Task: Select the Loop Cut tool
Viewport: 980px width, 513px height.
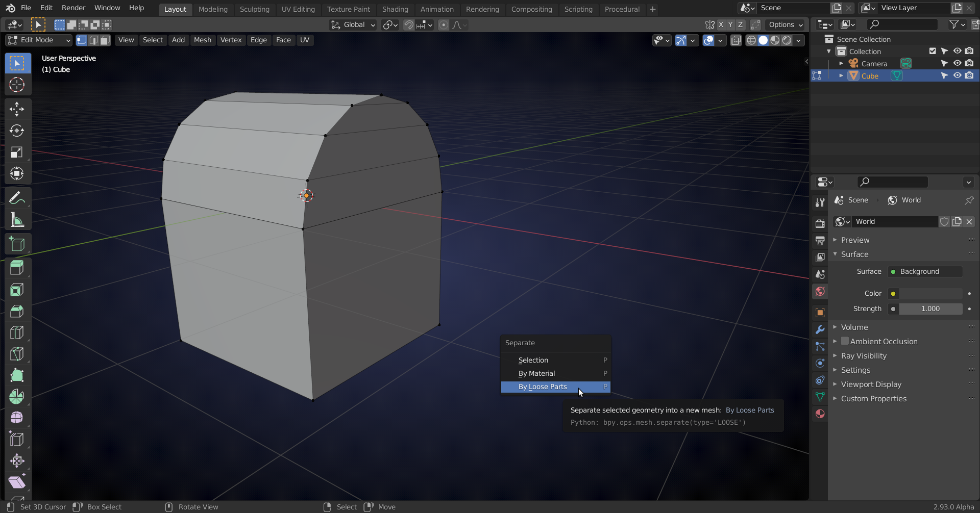Action: (x=17, y=332)
